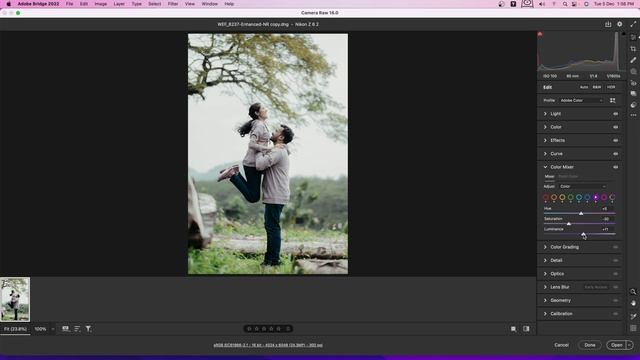Open the Adjust Color dropdown

coord(582,187)
